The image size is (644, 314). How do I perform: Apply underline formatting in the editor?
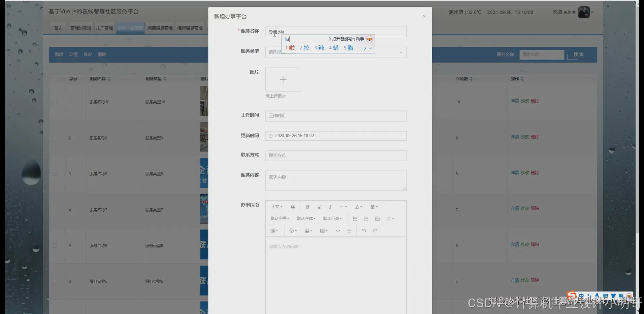point(319,207)
